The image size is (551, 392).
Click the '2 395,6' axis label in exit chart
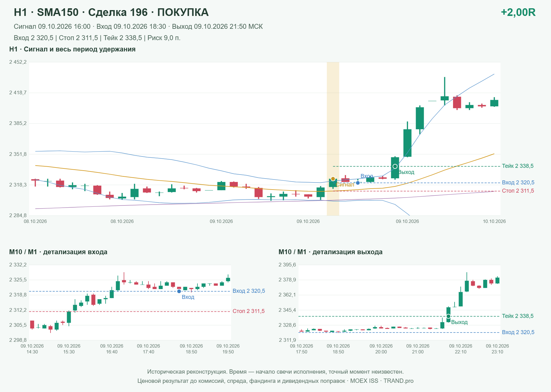pyautogui.click(x=287, y=265)
